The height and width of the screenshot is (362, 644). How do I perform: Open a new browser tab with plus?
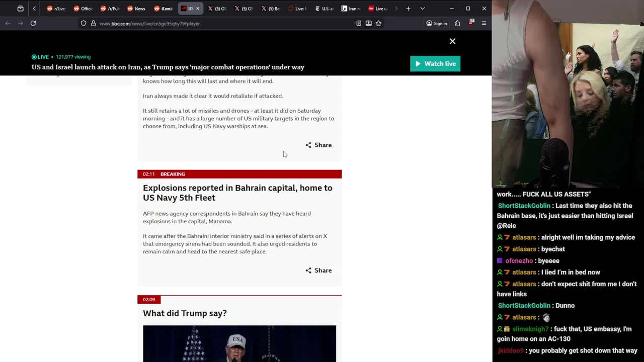408,9
